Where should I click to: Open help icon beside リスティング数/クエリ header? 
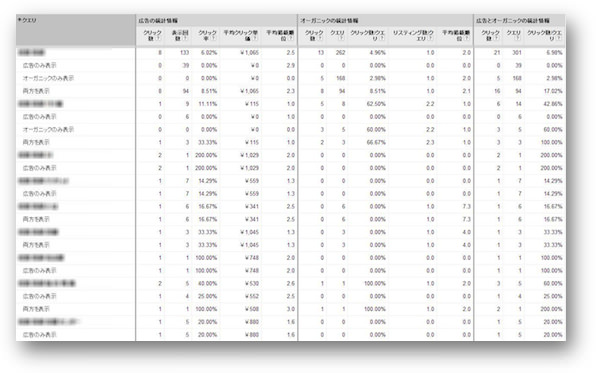pyautogui.click(x=430, y=38)
